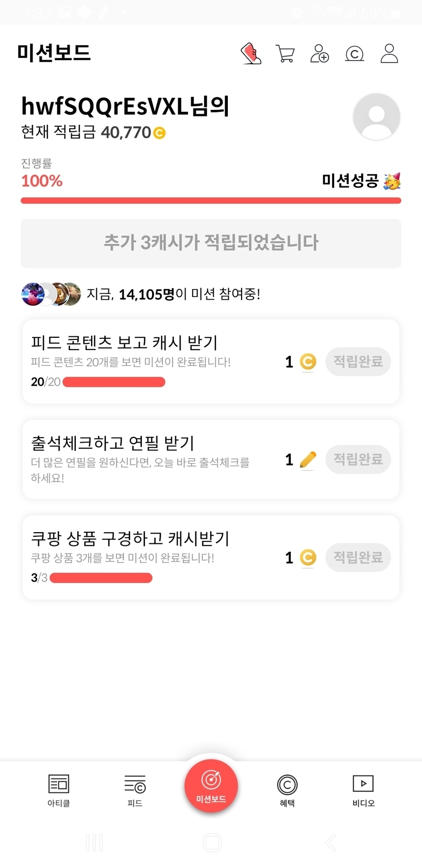This screenshot has width=422, height=868.
Task: Open the 아티클 tab
Action: pyautogui.click(x=58, y=790)
